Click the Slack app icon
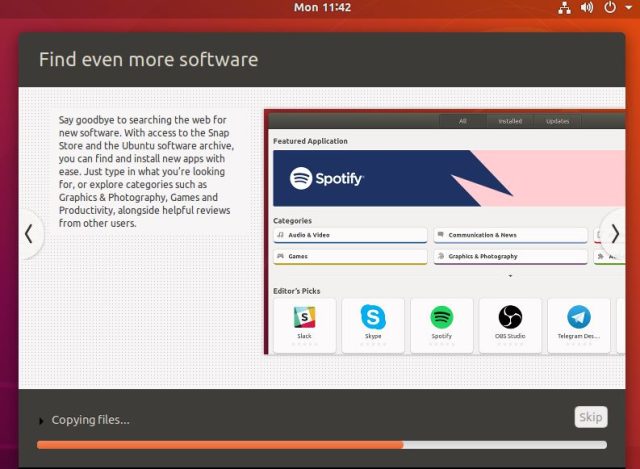 pyautogui.click(x=304, y=318)
